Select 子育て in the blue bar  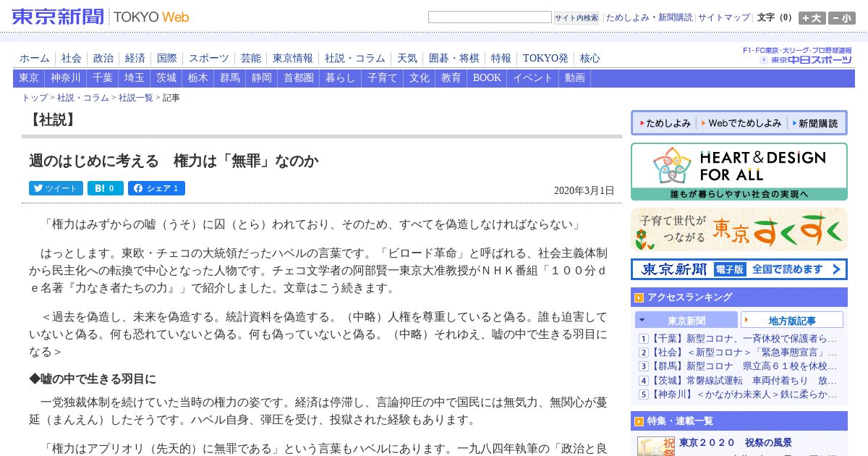(383, 78)
